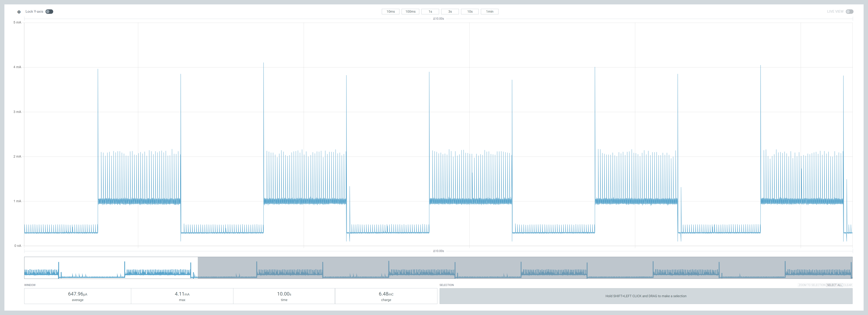Click ZOOM TO SELECTION
868x315 pixels.
[812, 285]
